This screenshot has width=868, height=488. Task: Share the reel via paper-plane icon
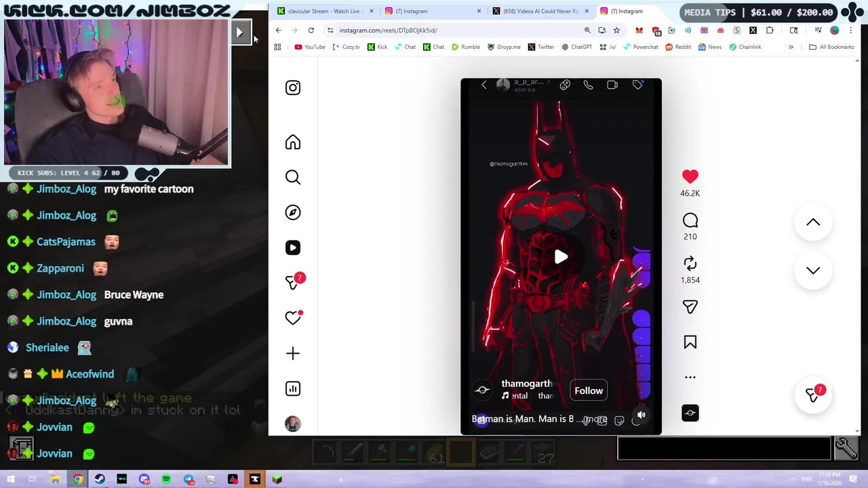[x=690, y=307]
